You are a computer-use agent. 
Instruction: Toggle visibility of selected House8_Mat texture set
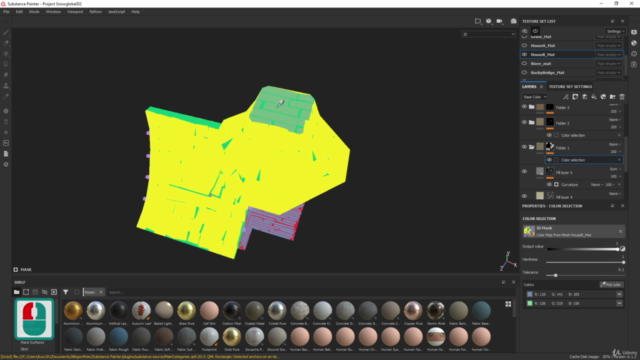pos(524,54)
